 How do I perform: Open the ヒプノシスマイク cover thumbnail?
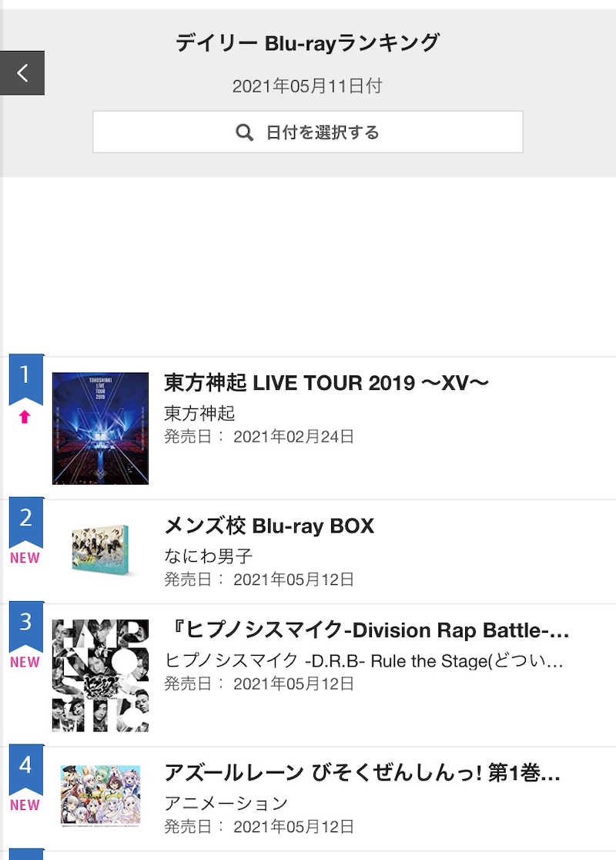pyautogui.click(x=100, y=675)
